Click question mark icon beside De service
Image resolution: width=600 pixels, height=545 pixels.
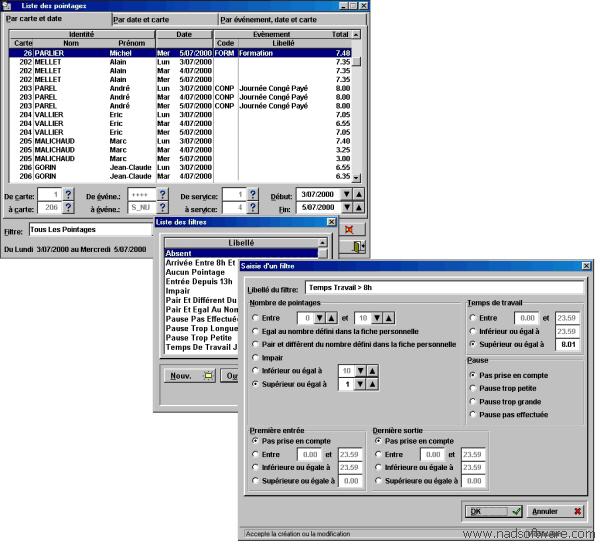[253, 194]
